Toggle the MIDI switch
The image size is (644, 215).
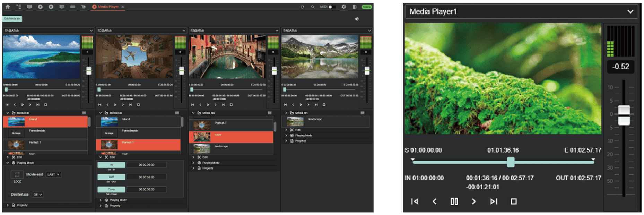[332, 7]
